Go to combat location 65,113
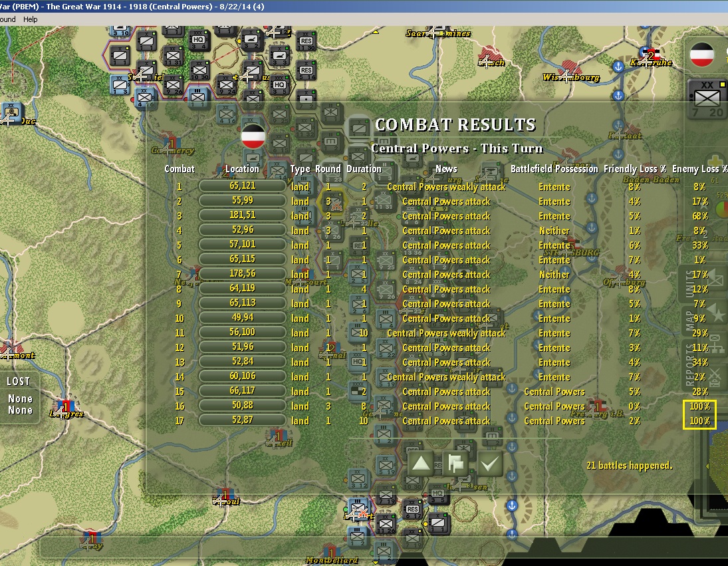Viewport: 728px width, 566px height. 243,303
